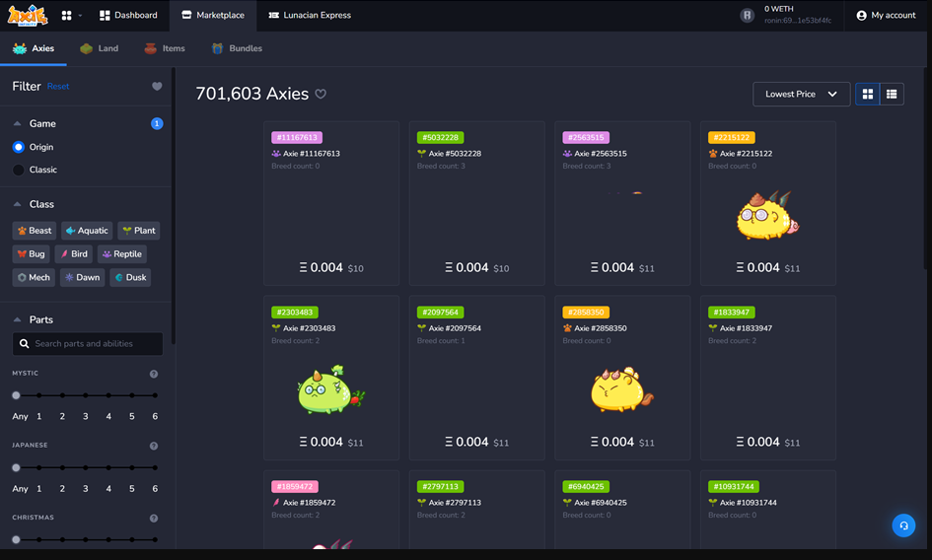Click the plant class icon of Axie #2303483

[276, 328]
